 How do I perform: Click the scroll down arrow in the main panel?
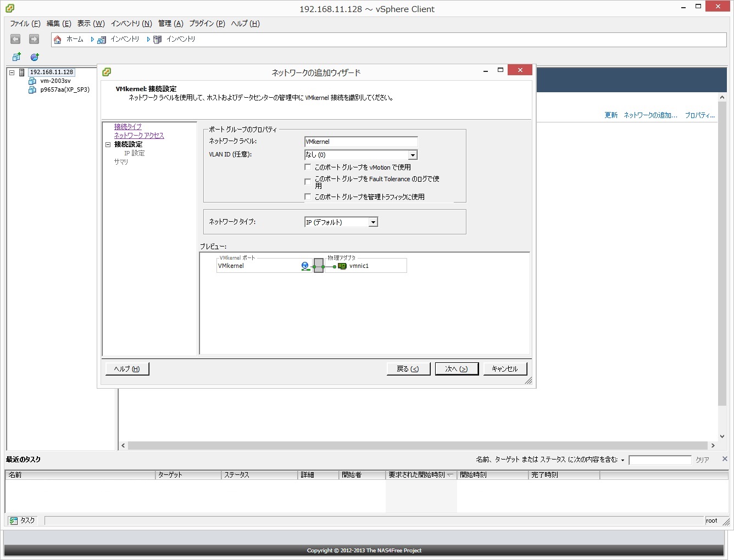[x=722, y=436]
